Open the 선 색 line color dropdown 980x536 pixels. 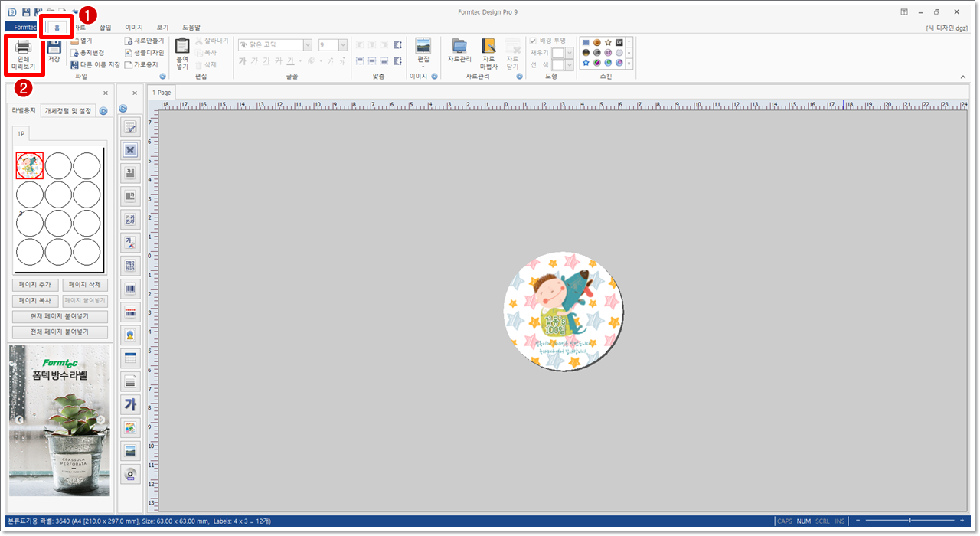[569, 65]
